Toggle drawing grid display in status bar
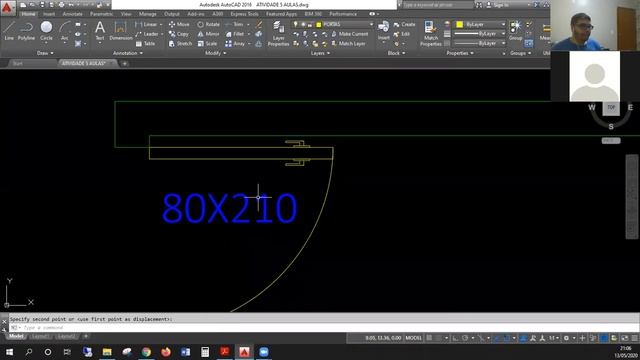The height and width of the screenshot is (360, 640). click(429, 338)
